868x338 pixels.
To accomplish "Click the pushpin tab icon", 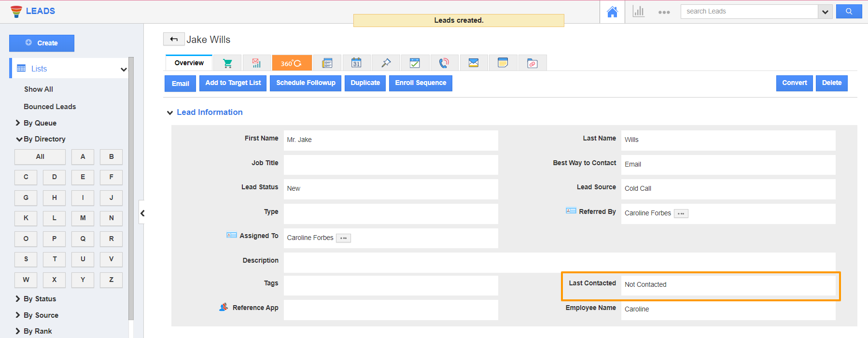I will coord(386,63).
